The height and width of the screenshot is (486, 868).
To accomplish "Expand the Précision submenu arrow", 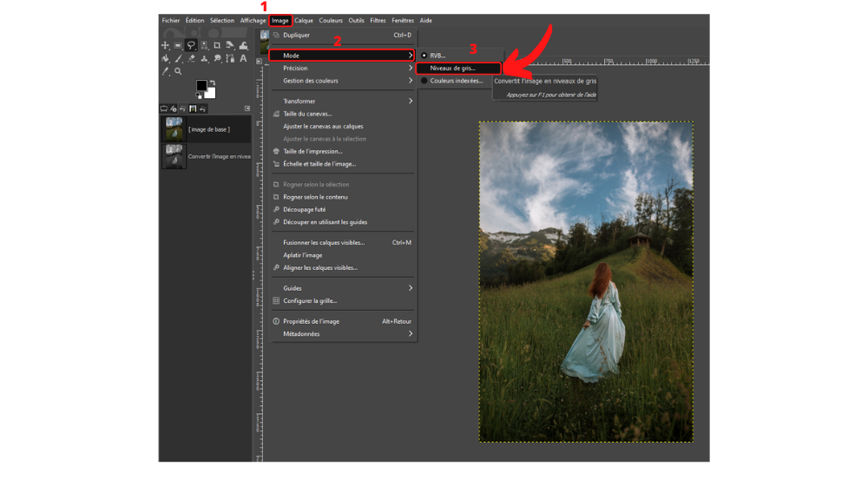I will [411, 68].
